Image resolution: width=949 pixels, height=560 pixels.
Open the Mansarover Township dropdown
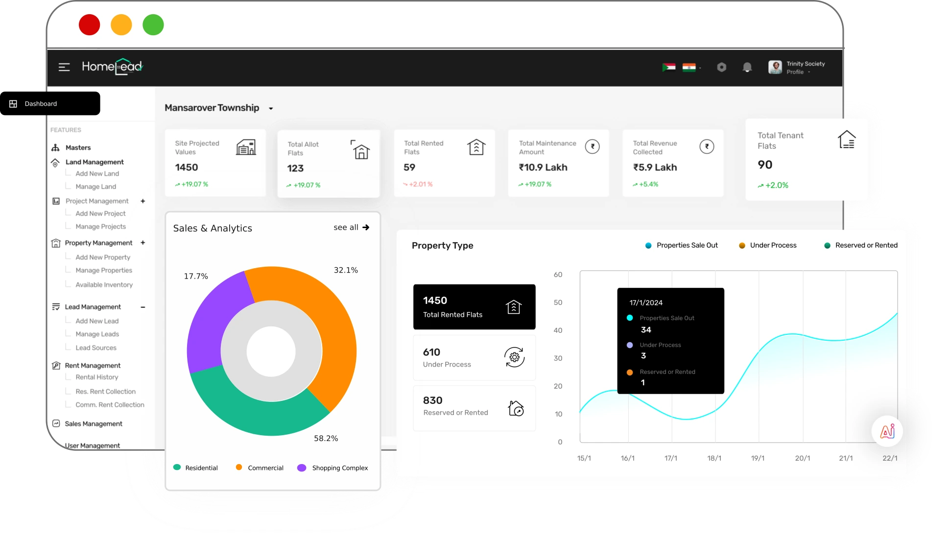point(271,108)
